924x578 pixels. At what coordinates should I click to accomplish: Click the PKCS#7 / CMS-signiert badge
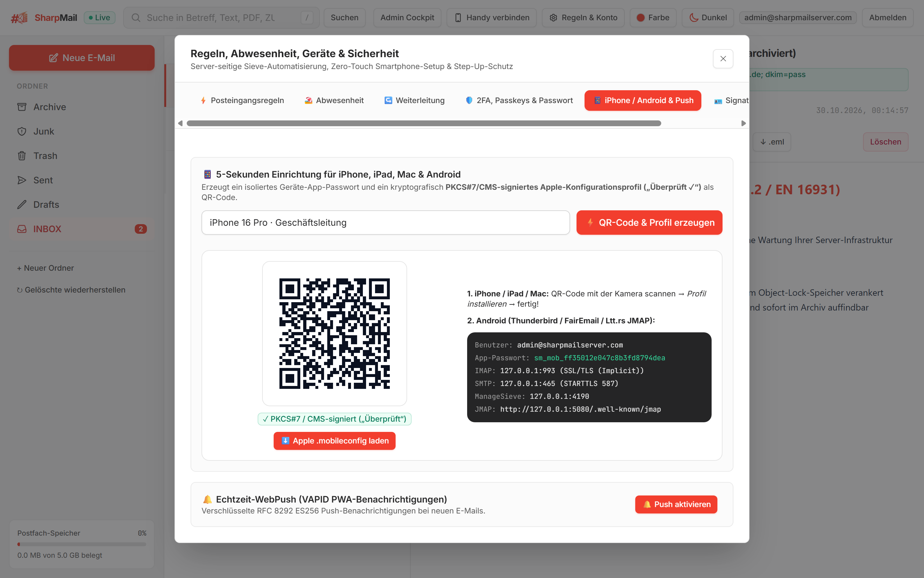[x=335, y=419]
